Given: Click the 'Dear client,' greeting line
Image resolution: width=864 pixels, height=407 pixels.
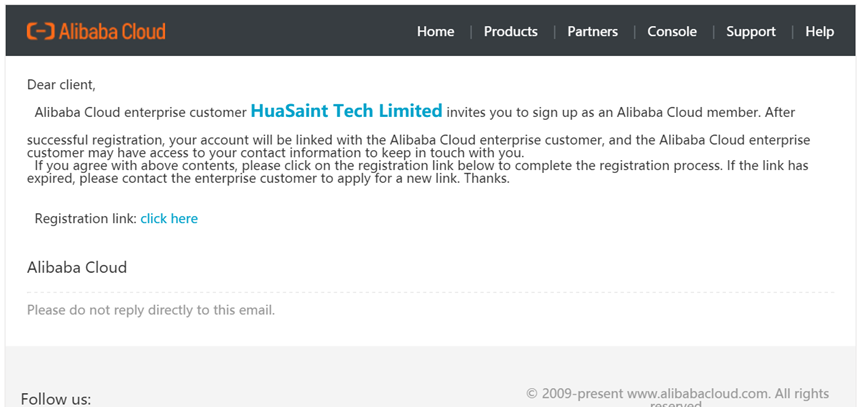Looking at the screenshot, I should click(61, 85).
